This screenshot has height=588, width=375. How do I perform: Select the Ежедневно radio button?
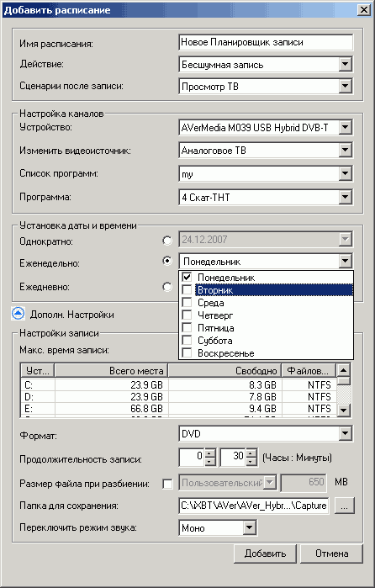coord(167,287)
